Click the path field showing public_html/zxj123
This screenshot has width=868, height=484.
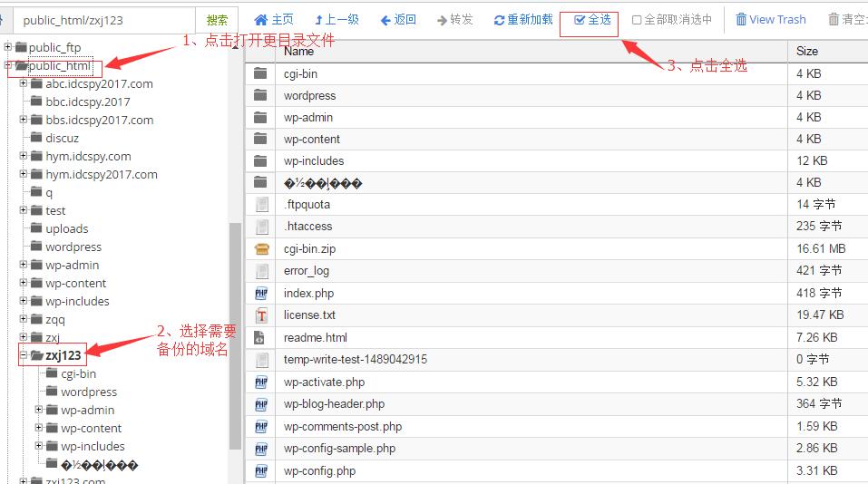[104, 20]
